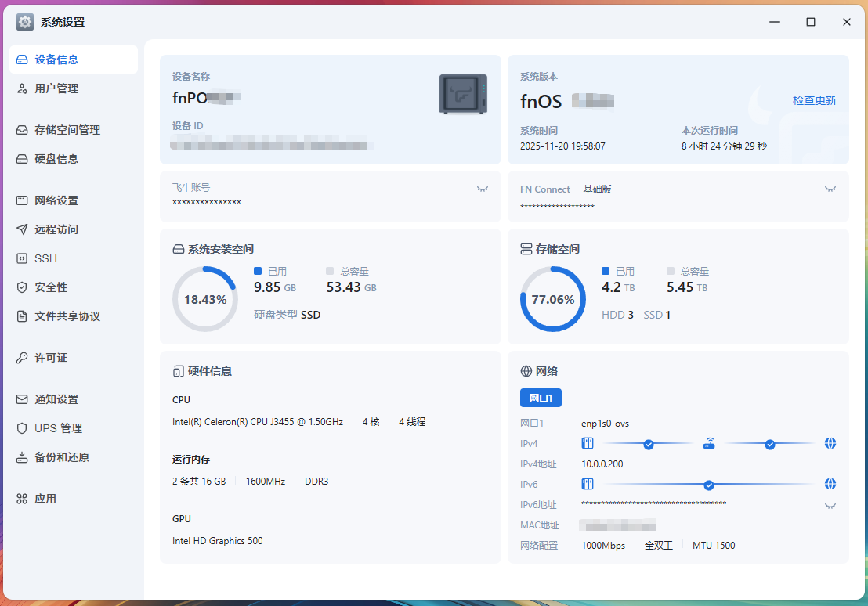
Task: Click the 远程访问 paper plane icon
Action: point(22,229)
